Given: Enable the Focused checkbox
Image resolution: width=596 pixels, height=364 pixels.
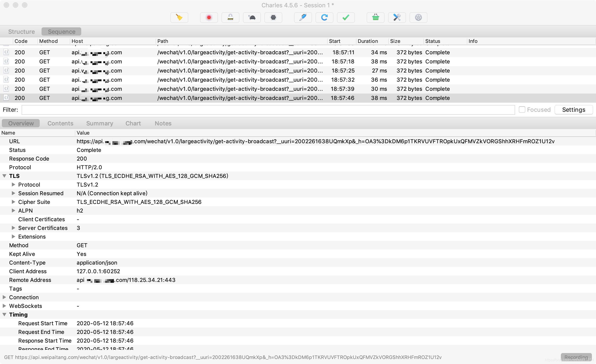Looking at the screenshot, I should pyautogui.click(x=522, y=110).
